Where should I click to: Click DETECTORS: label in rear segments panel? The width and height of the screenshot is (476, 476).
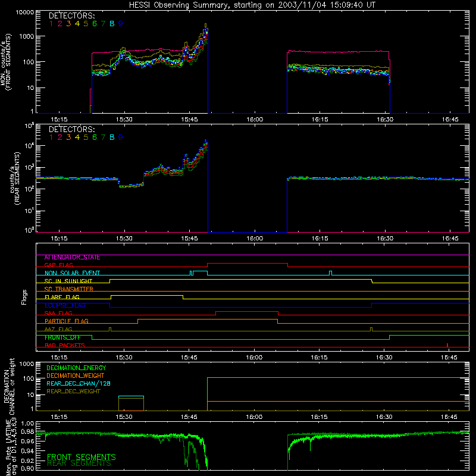click(x=71, y=129)
